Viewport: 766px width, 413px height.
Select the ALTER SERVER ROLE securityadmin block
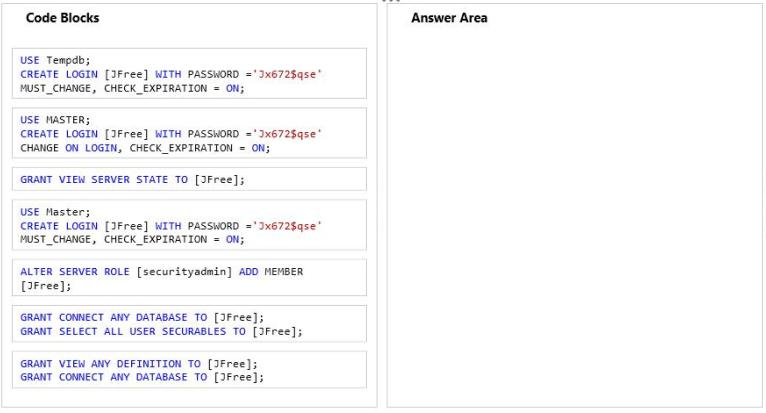pyautogui.click(x=189, y=278)
